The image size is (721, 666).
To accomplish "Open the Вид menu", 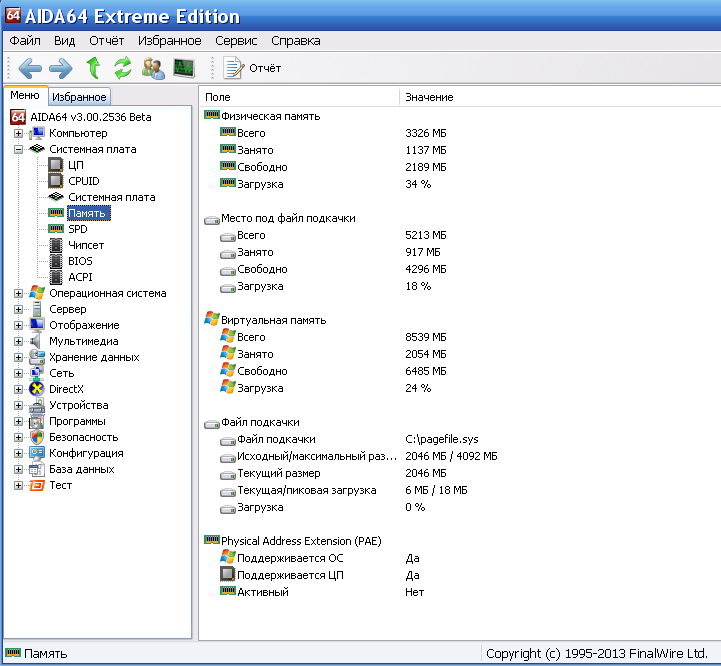I will pyautogui.click(x=64, y=41).
